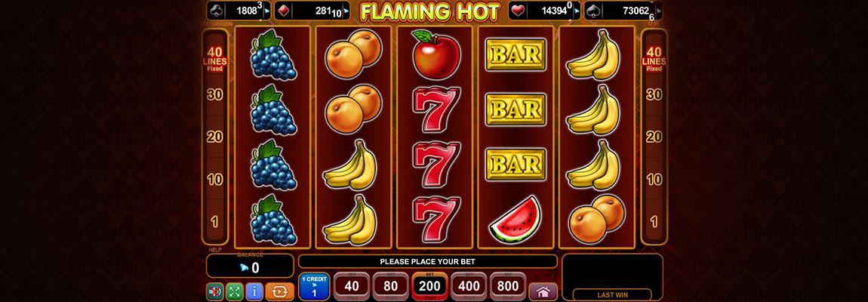Return to lobby via home icon

click(x=543, y=291)
